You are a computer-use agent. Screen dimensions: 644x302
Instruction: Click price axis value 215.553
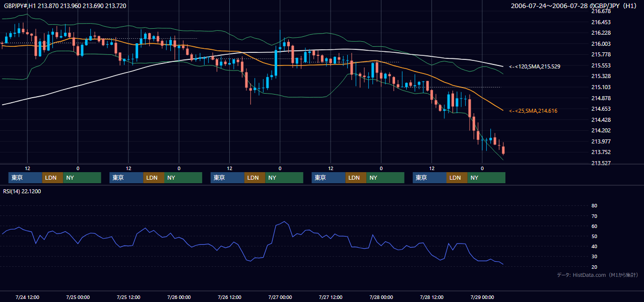(601, 65)
